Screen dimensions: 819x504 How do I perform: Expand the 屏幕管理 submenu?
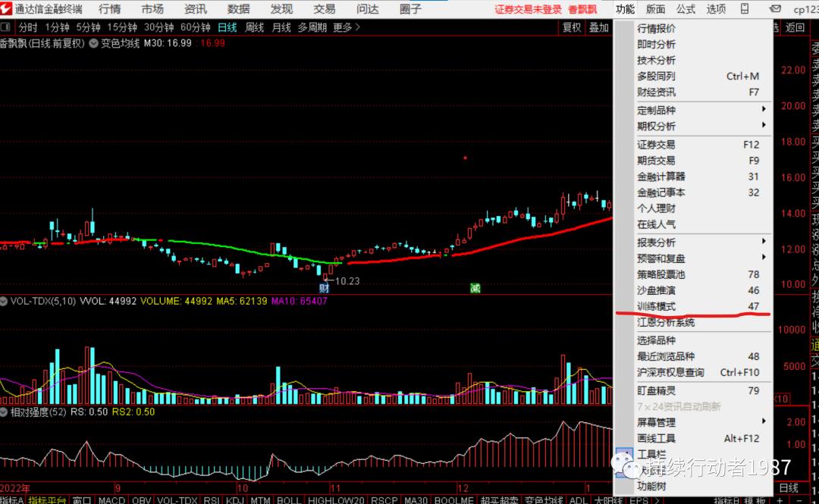tap(764, 421)
